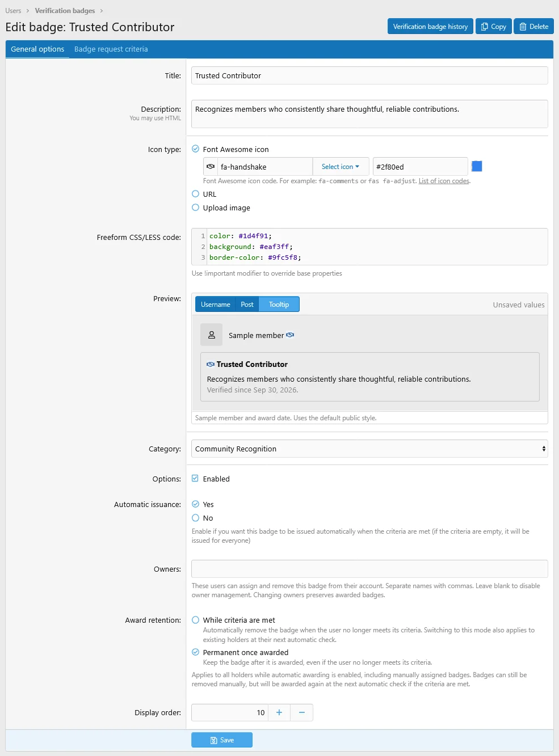The width and height of the screenshot is (559, 756).
Task: Switch to Badge request criteria tab
Action: point(111,49)
